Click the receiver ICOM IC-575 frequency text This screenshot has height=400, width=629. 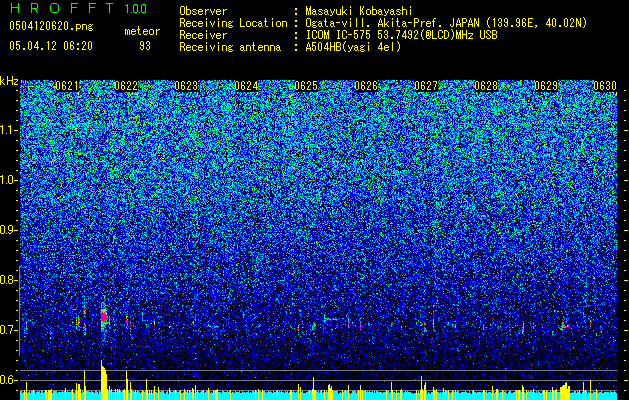401,35
